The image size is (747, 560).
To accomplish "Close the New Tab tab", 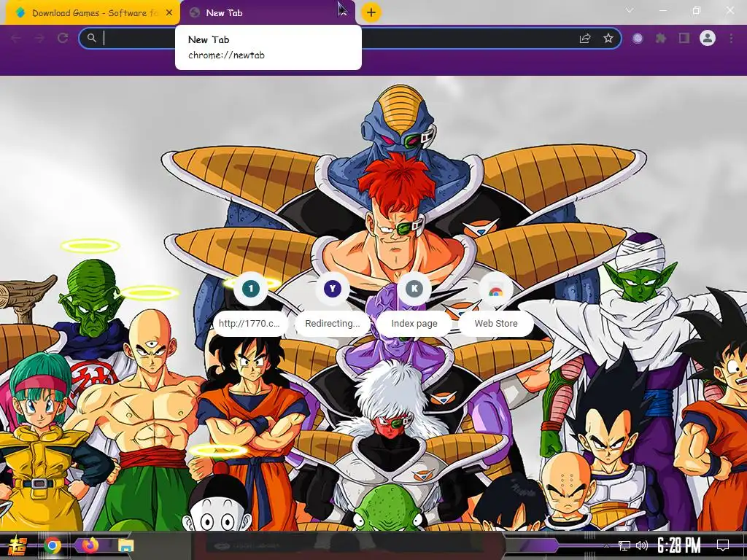I will click(343, 13).
